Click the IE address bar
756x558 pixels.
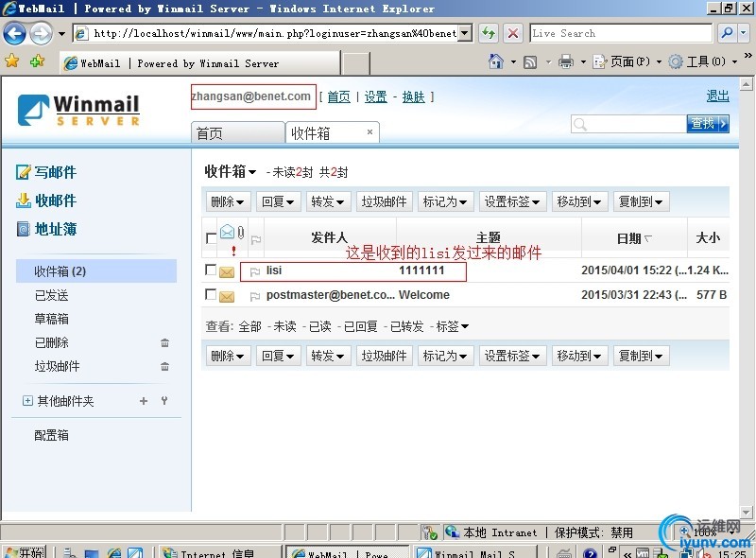tap(272, 33)
